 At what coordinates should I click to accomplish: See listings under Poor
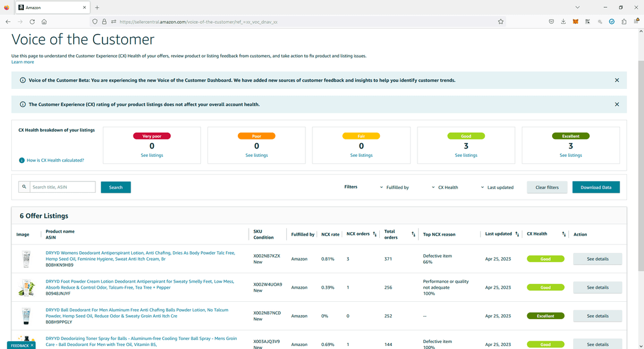click(256, 155)
